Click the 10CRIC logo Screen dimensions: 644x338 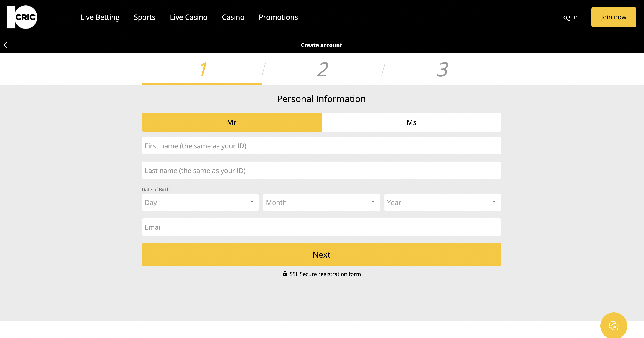21,17
